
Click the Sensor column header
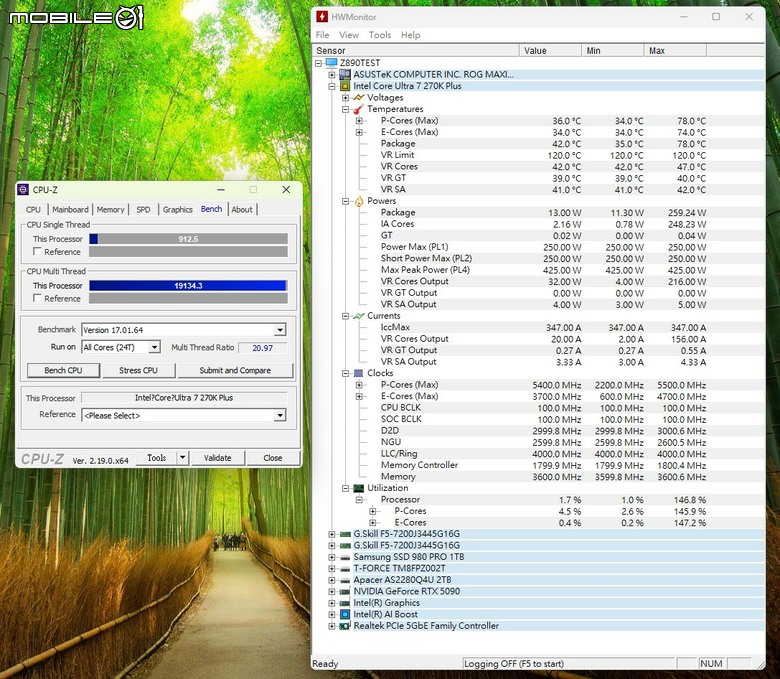tap(416, 50)
